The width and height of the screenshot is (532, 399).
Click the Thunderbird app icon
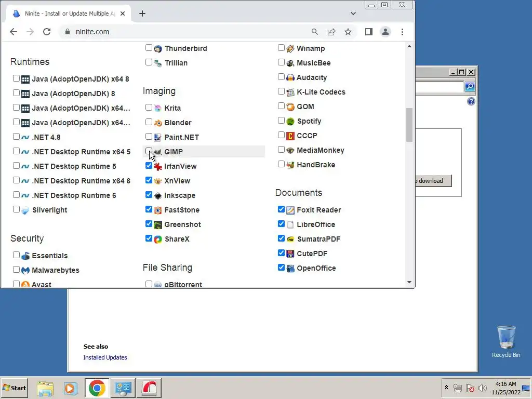pyautogui.click(x=158, y=48)
